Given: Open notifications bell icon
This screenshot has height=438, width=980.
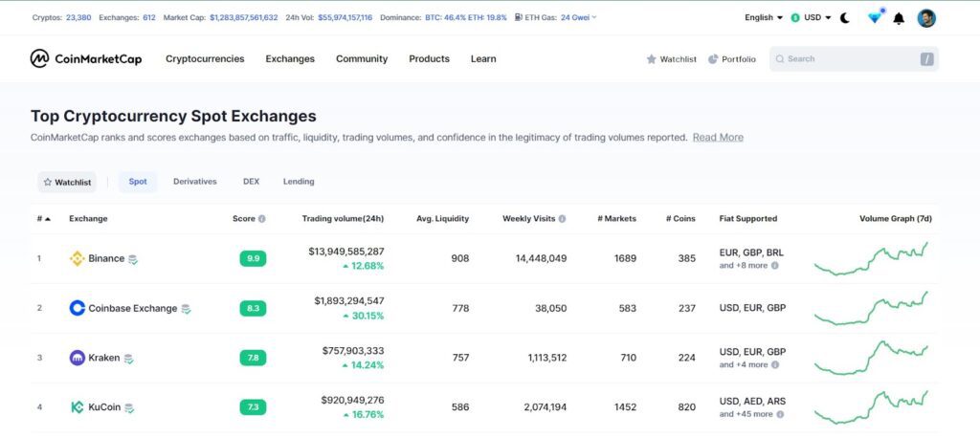Looking at the screenshot, I should (x=899, y=18).
